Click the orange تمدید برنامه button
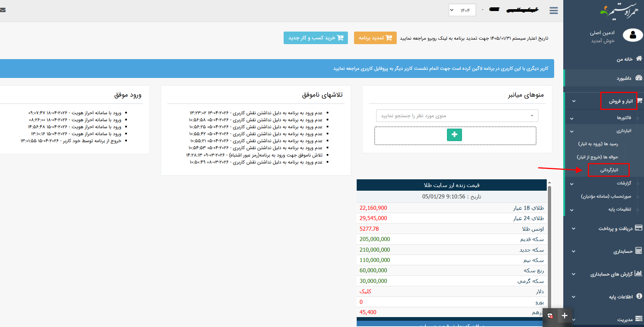 click(x=375, y=38)
